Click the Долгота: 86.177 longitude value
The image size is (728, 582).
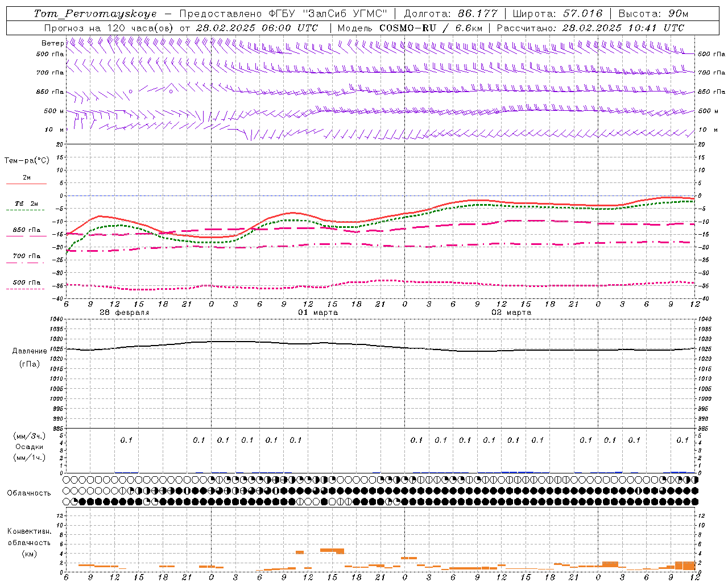[450, 14]
